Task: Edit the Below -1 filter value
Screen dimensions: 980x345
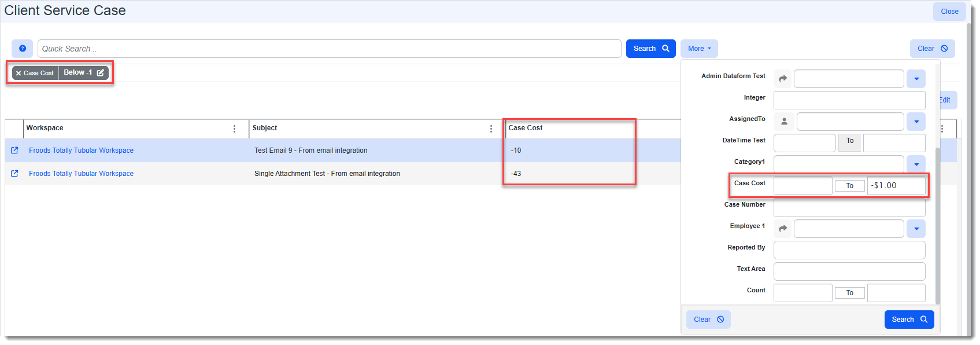Action: point(100,73)
